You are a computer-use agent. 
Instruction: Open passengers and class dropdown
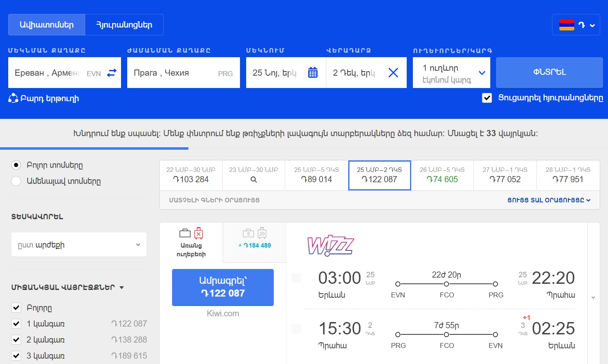pyautogui.click(x=452, y=73)
